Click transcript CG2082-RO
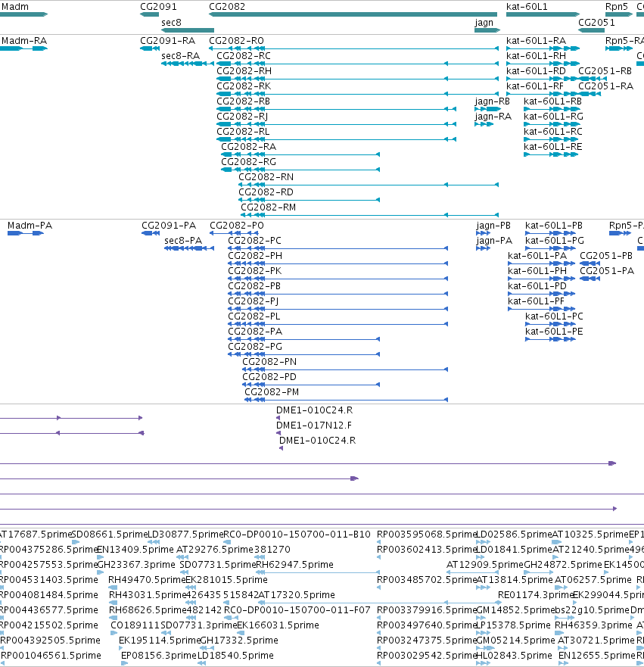The height and width of the screenshot is (667, 644). tap(236, 41)
